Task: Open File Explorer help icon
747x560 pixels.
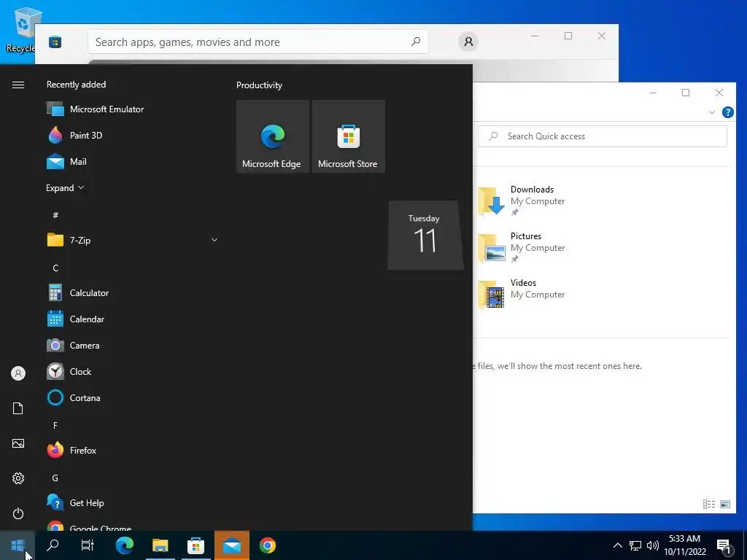Action: coord(727,112)
